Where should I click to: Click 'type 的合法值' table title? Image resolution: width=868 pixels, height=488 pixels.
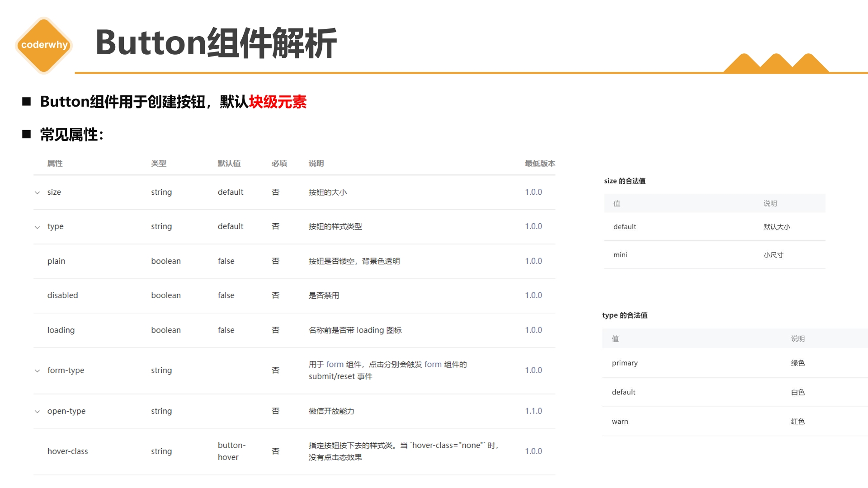(625, 315)
